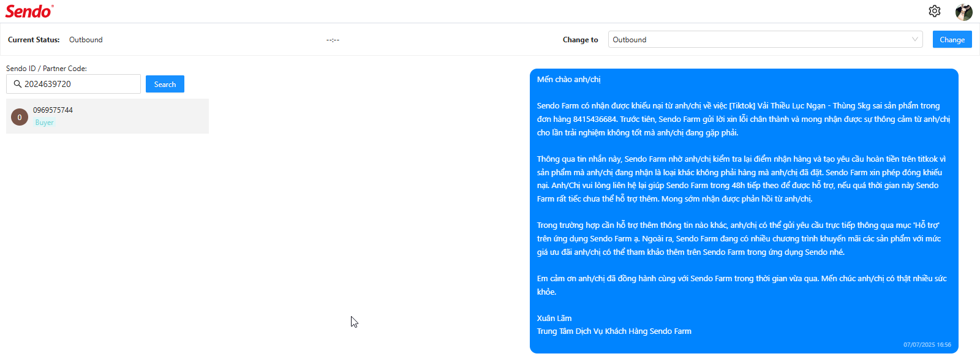Open the settings gear icon
Viewport: 980px width, 359px height.
(x=934, y=11)
